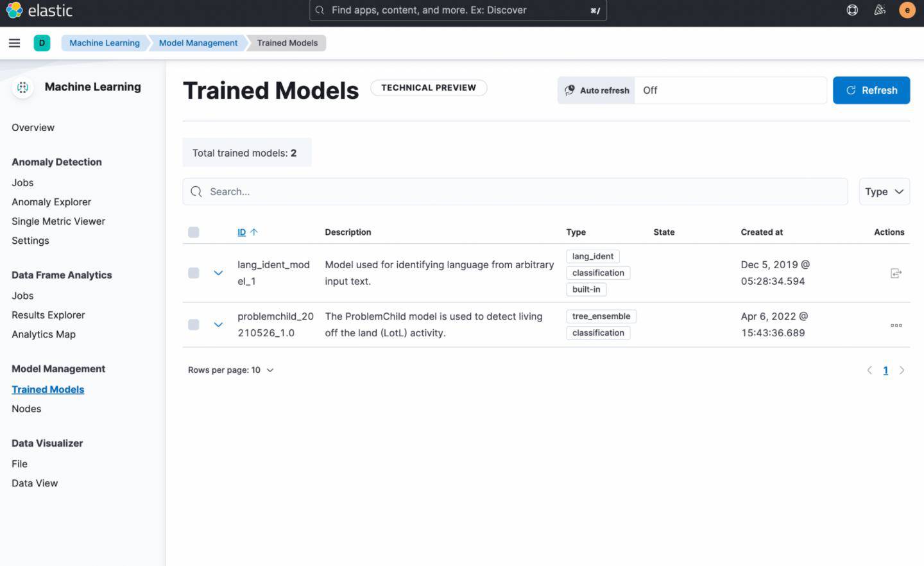Image resolution: width=924 pixels, height=566 pixels.
Task: Open more actions for problemchild model
Action: [896, 325]
